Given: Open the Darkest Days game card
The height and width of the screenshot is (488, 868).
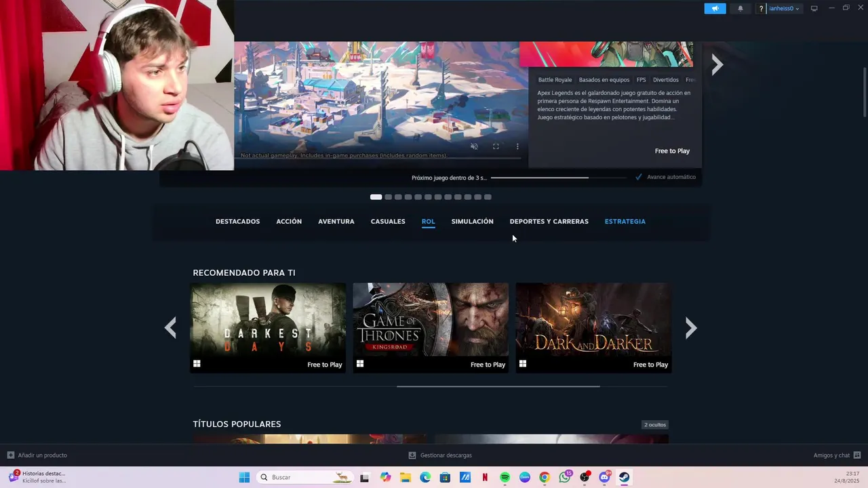Looking at the screenshot, I should (x=268, y=327).
